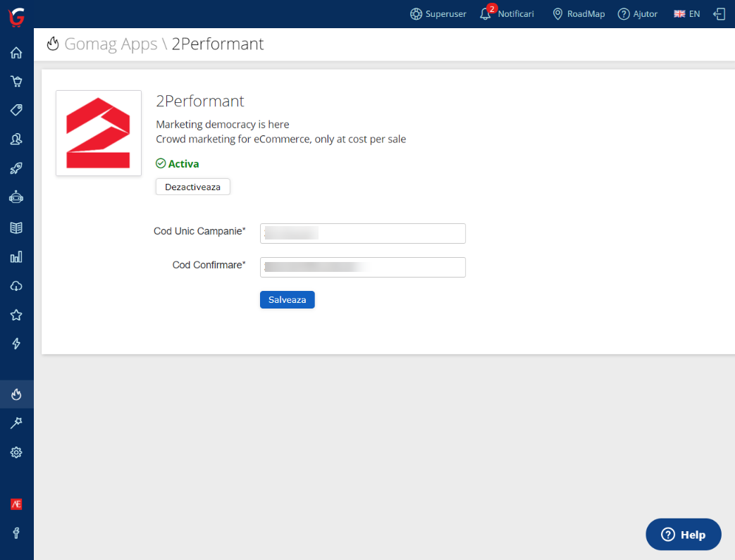Open the star sidebar icon

[16, 315]
